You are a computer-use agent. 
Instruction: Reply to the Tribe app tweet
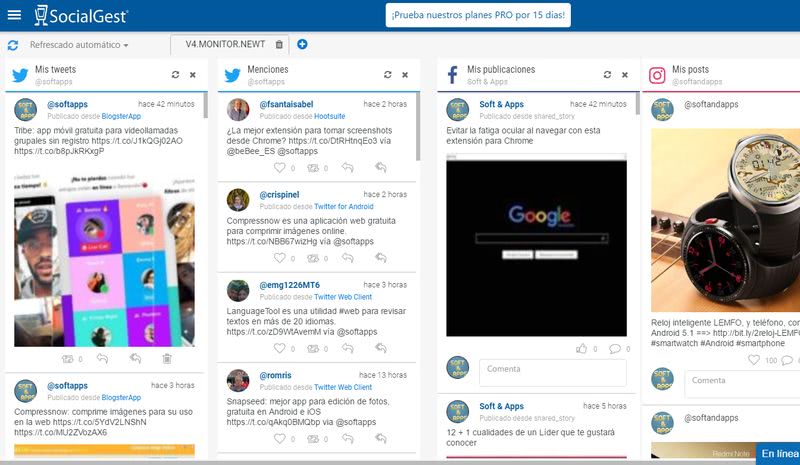[x=103, y=359]
